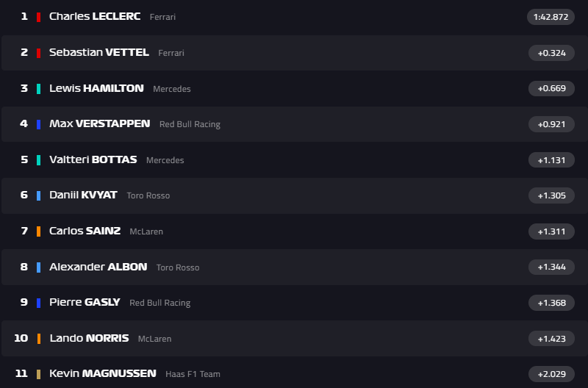Click the 1:42.872 lap time badge
Image resolution: width=588 pixels, height=388 pixels.
[x=551, y=17]
